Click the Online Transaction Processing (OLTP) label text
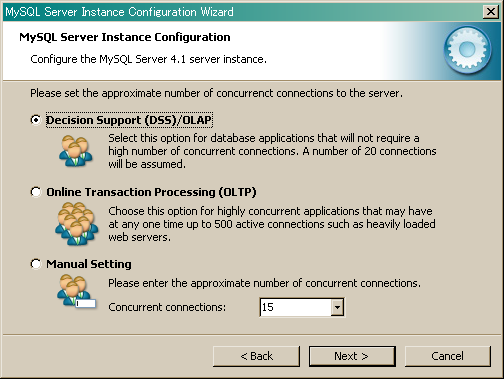This screenshot has height=379, width=504. click(151, 192)
